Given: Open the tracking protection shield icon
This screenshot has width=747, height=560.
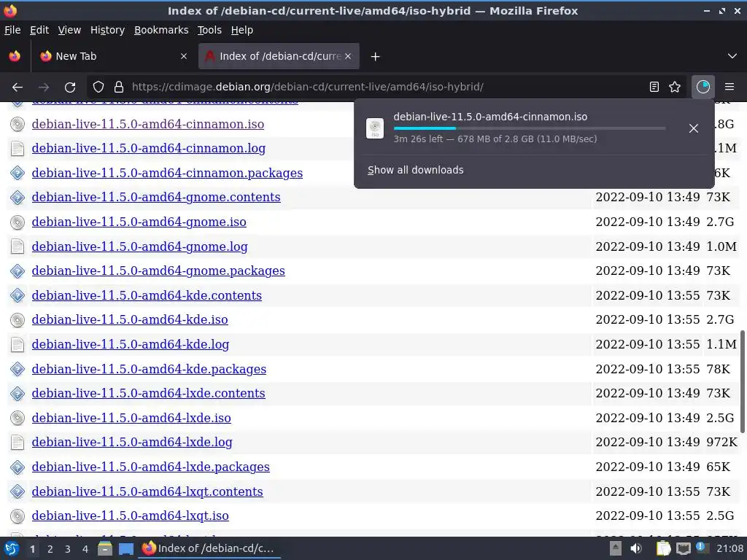Looking at the screenshot, I should (98, 87).
